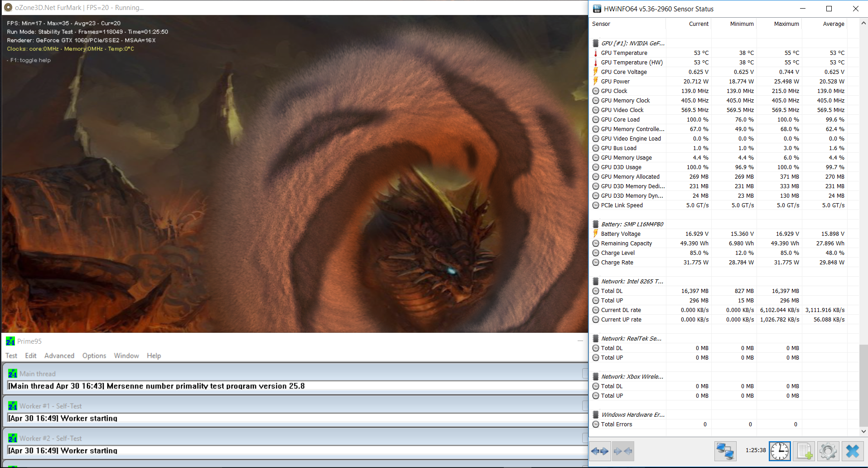This screenshot has width=868, height=468.
Task: Click the chip icon for Network Xbox Wireless
Action: [x=596, y=377]
